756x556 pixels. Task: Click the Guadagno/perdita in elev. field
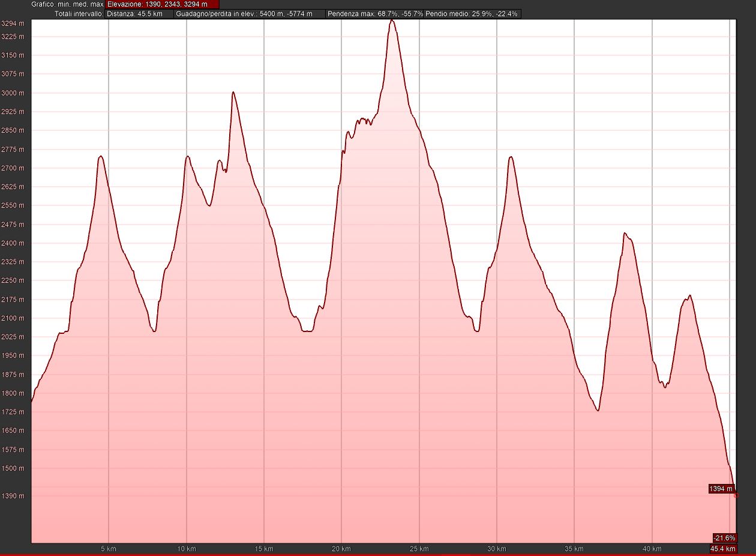[250, 13]
